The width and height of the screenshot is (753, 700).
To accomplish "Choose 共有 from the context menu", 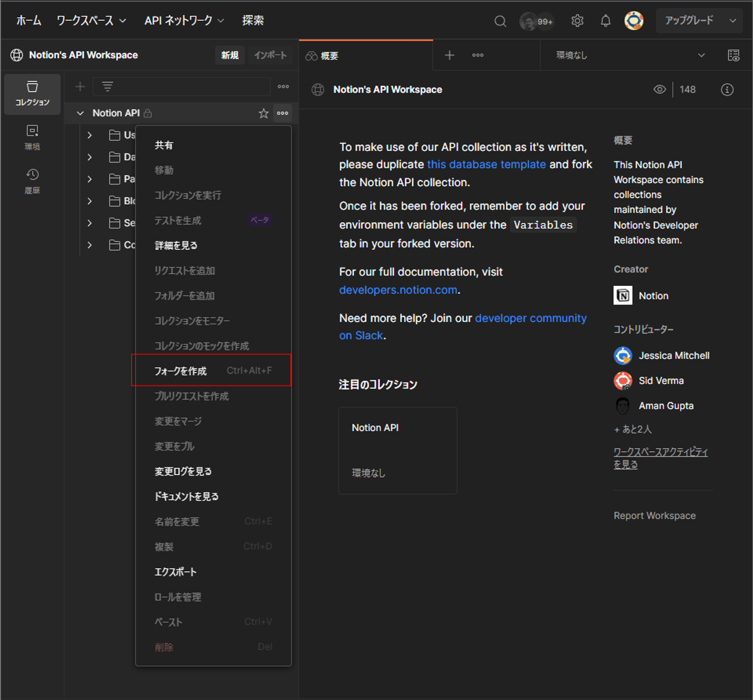I will [165, 145].
